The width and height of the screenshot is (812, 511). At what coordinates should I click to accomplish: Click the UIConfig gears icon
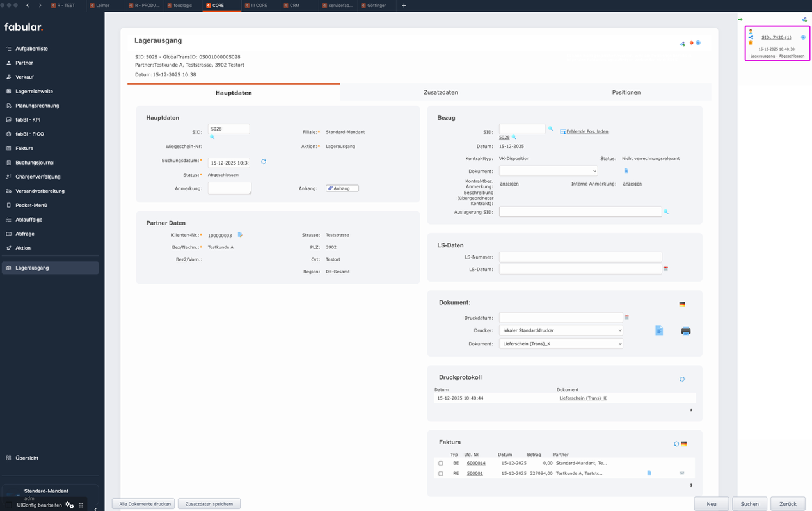click(x=70, y=505)
